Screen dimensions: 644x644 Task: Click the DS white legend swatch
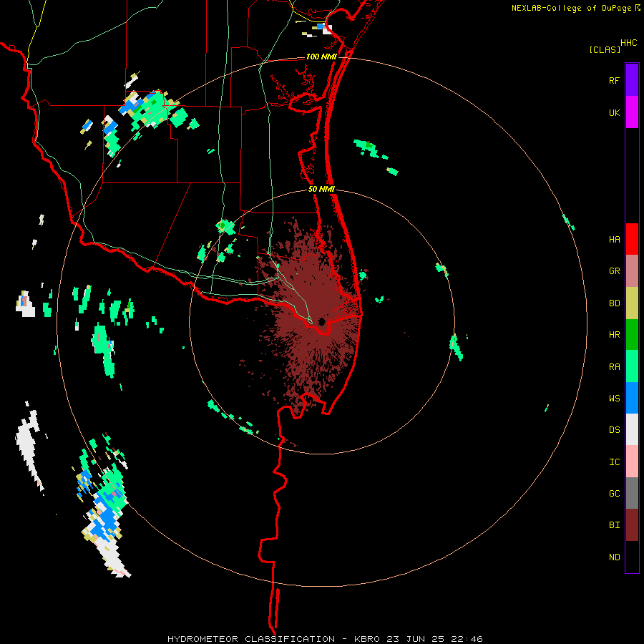coord(632,429)
